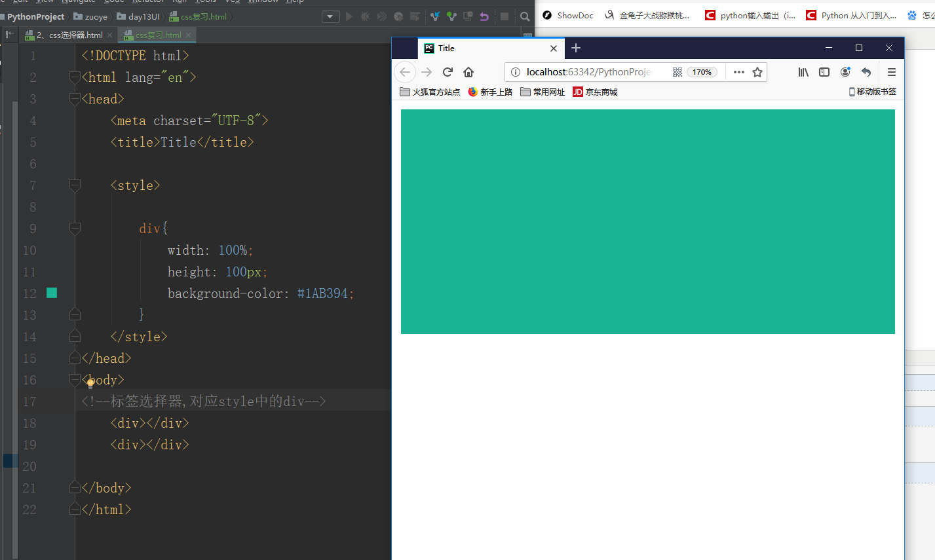The image size is (935, 560).
Task: Click the VCS Commit icon
Action: pos(451,16)
